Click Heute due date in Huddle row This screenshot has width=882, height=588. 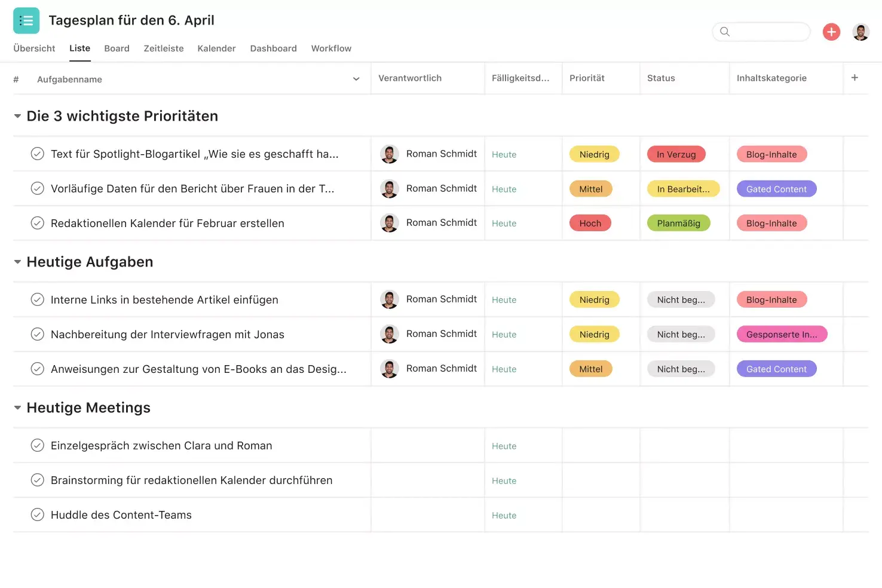[x=504, y=515]
